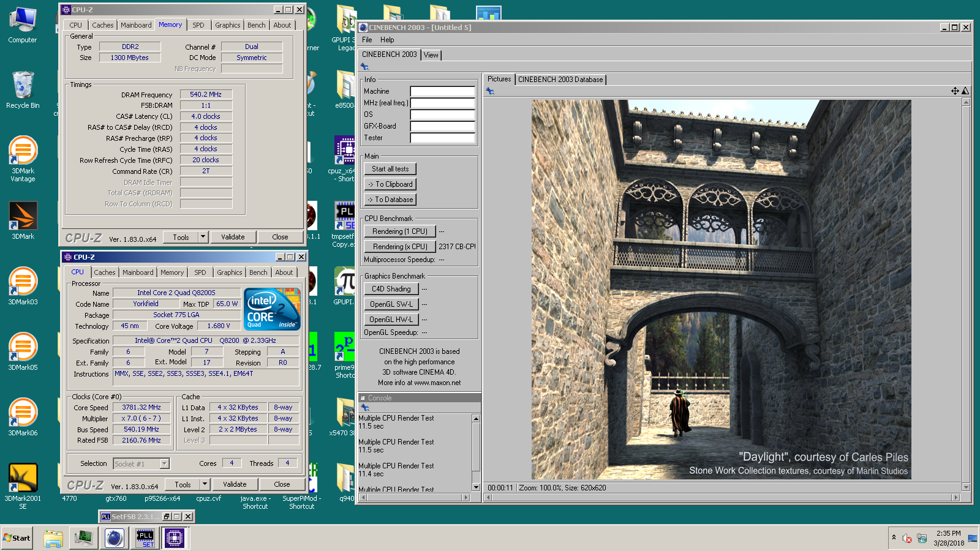Image resolution: width=980 pixels, height=551 pixels.
Task: Open the plain 3DMark desktop shortcut
Action: (x=23, y=220)
